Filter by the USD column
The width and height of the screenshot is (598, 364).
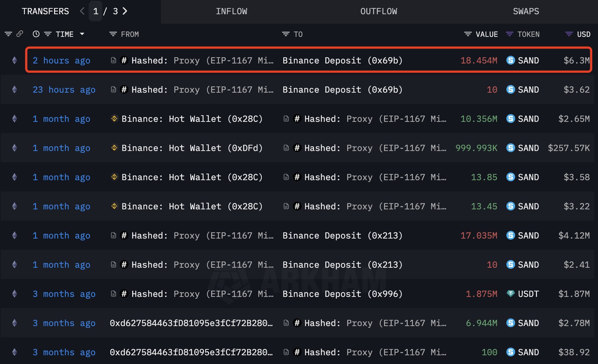pyautogui.click(x=569, y=34)
